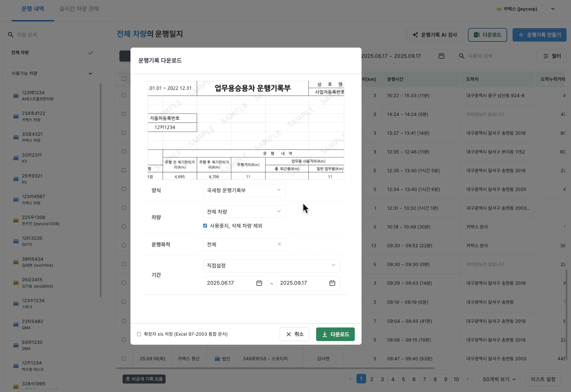Go to page 5 in pagination
The height and width of the screenshot is (392, 571).
(x=403, y=379)
